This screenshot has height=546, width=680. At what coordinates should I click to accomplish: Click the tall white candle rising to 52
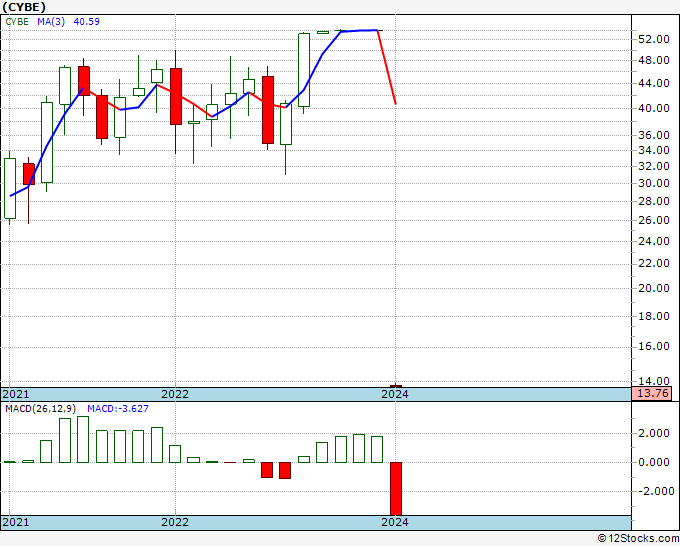click(304, 70)
